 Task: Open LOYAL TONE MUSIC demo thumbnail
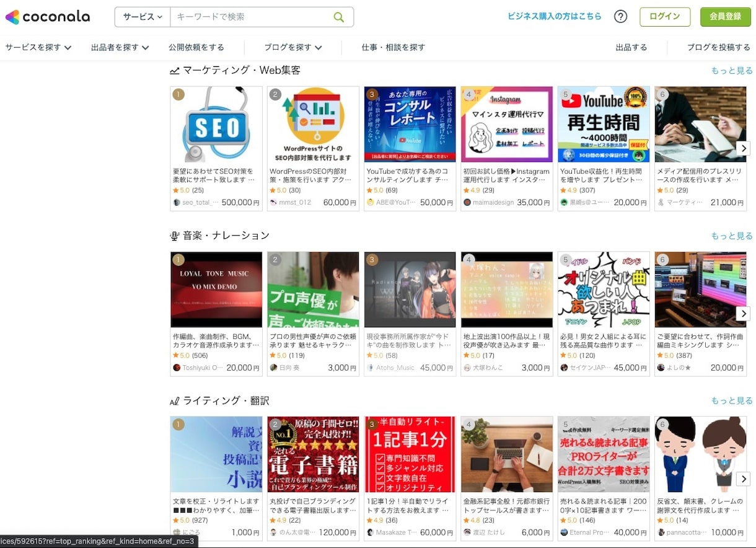pos(216,289)
